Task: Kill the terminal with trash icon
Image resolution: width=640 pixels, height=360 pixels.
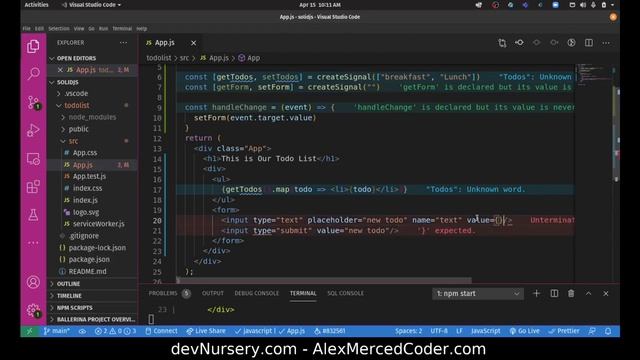Action: coord(571,293)
